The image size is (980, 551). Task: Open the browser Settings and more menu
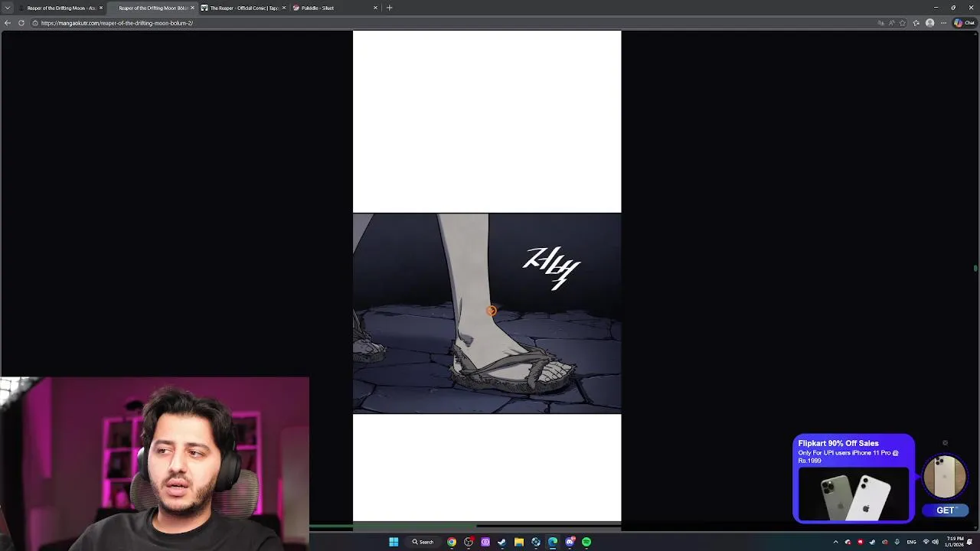(x=943, y=23)
